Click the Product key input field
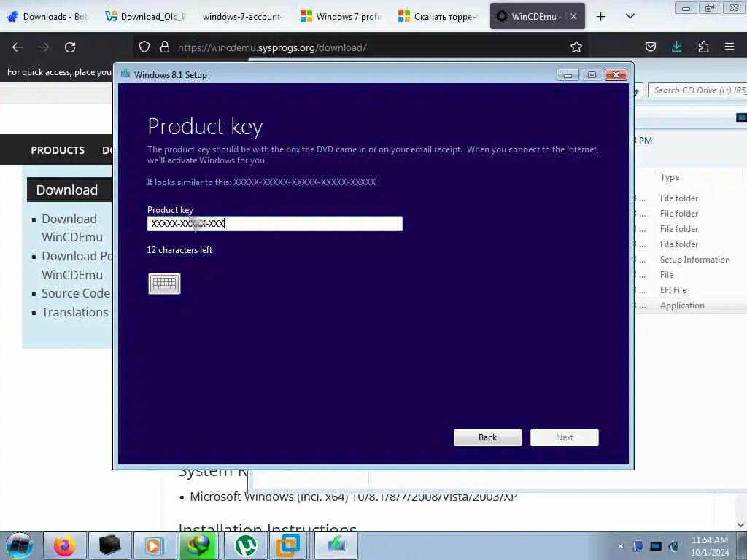The image size is (747, 560). click(275, 223)
